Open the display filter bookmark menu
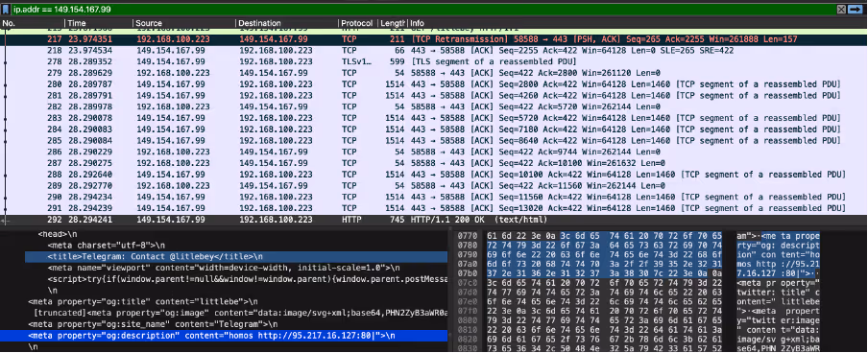The image size is (868, 353). [6, 10]
